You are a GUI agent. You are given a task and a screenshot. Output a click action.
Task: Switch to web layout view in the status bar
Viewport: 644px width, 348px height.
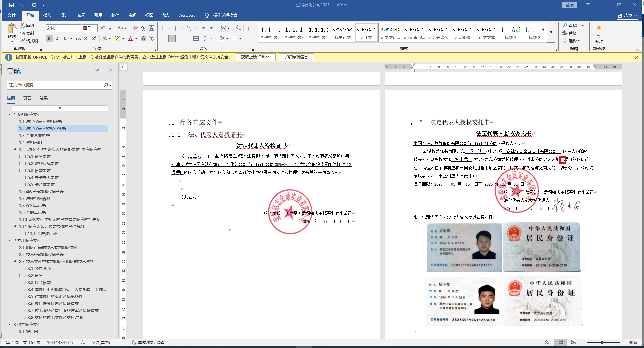[573, 342]
